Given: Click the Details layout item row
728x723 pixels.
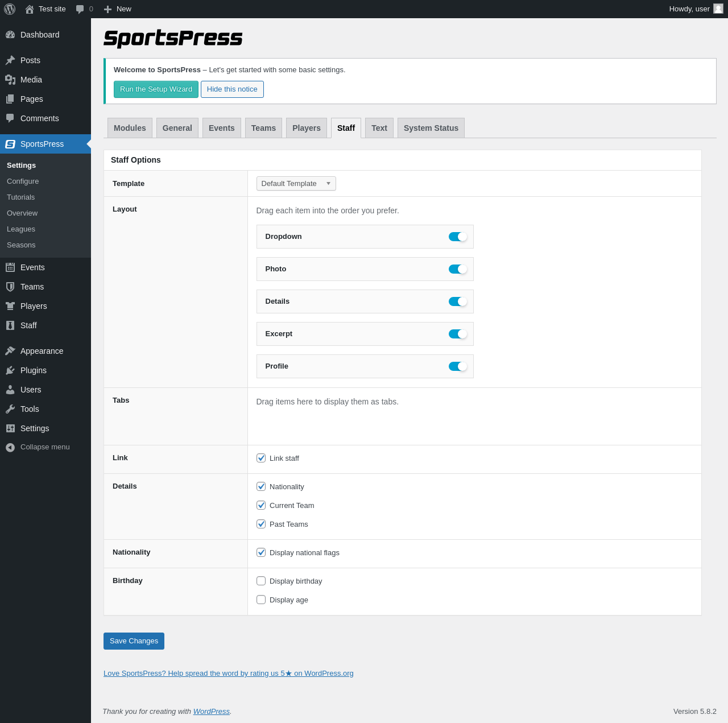Looking at the screenshot, I should [365, 301].
